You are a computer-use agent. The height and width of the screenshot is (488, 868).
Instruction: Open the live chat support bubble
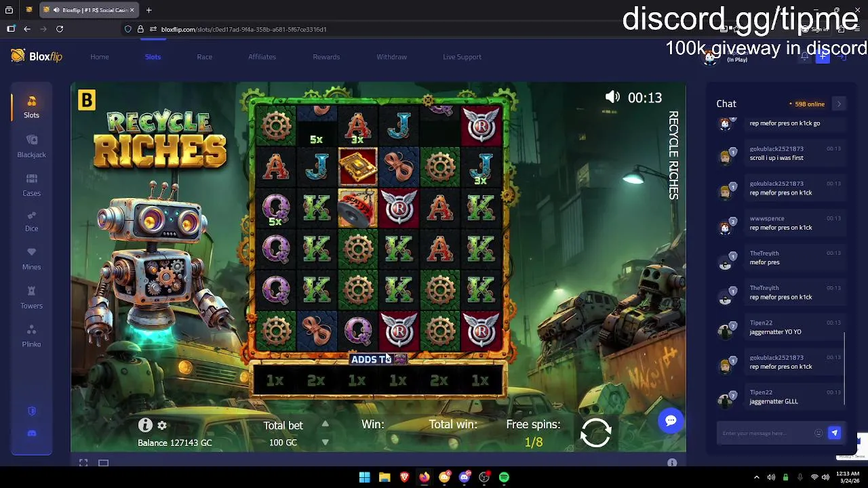coord(671,421)
